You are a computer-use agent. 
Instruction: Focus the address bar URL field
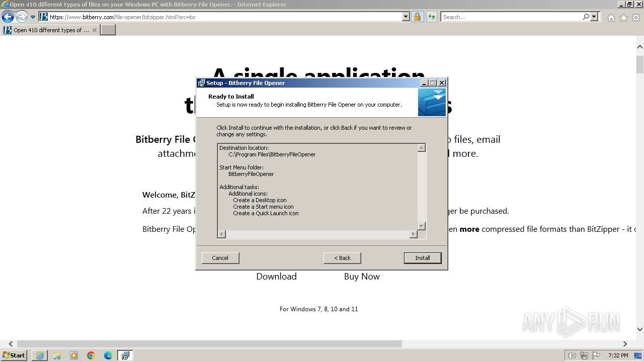point(225,17)
